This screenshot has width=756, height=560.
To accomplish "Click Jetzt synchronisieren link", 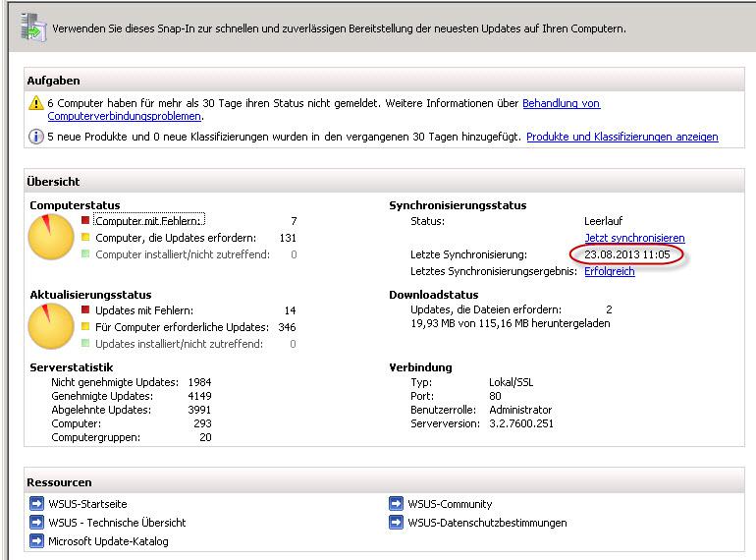I will pyautogui.click(x=634, y=238).
